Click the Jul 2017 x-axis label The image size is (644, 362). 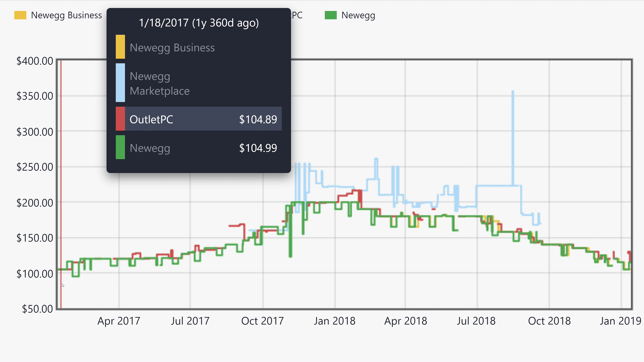tap(190, 321)
